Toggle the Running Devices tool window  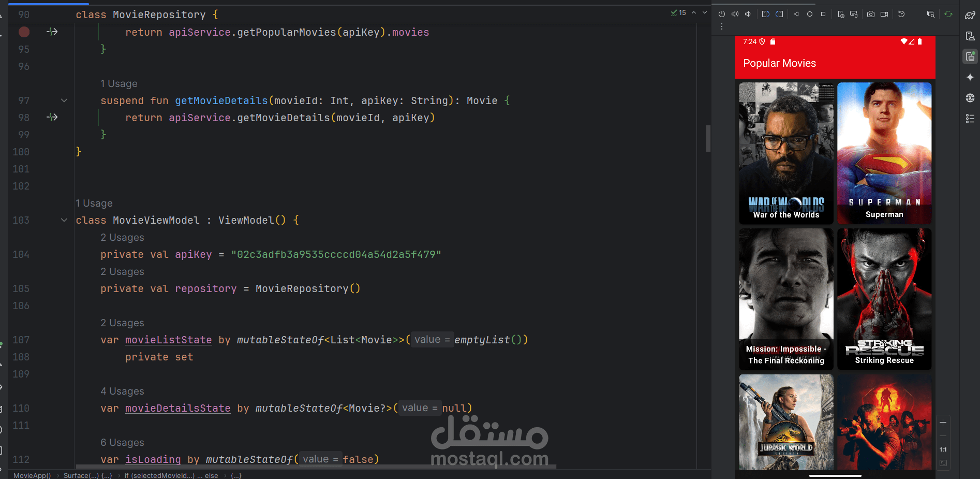pos(970,56)
